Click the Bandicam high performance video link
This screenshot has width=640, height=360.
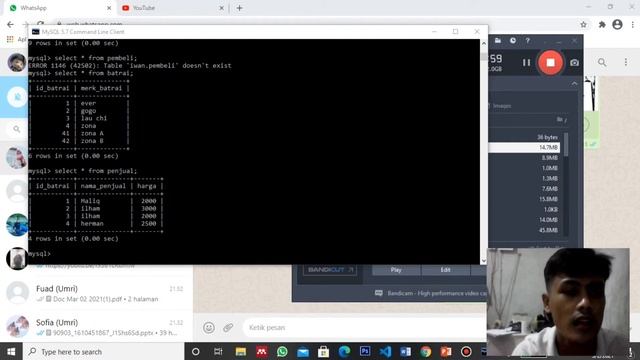pyautogui.click(x=432, y=293)
